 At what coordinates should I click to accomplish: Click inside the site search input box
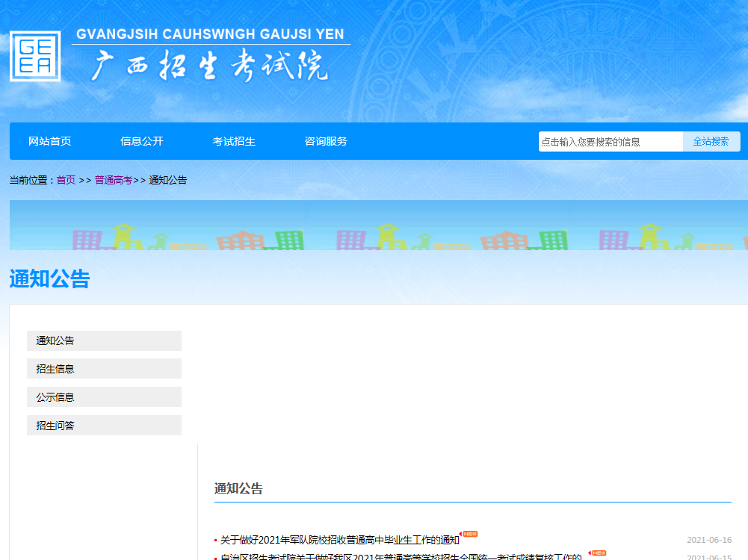click(x=609, y=141)
